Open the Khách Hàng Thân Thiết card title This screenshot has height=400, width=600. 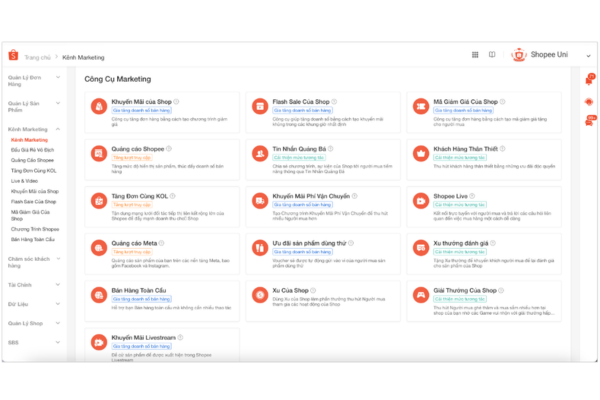point(466,149)
